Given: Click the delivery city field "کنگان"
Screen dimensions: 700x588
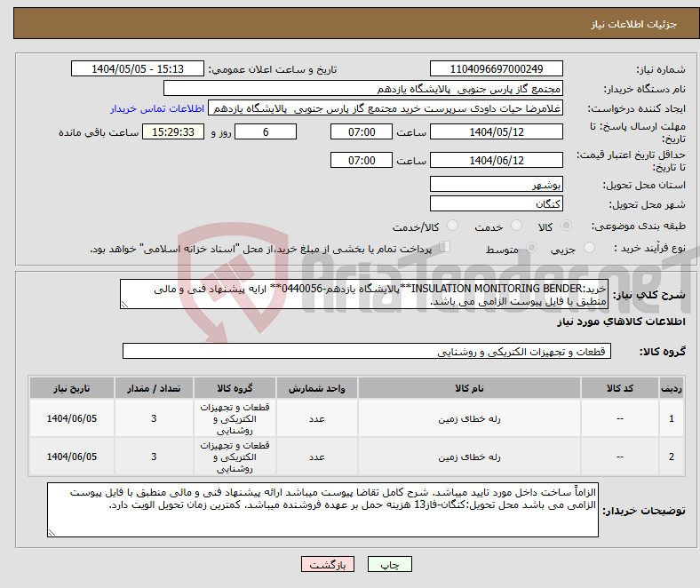Looking at the screenshot, I should click(x=496, y=203).
